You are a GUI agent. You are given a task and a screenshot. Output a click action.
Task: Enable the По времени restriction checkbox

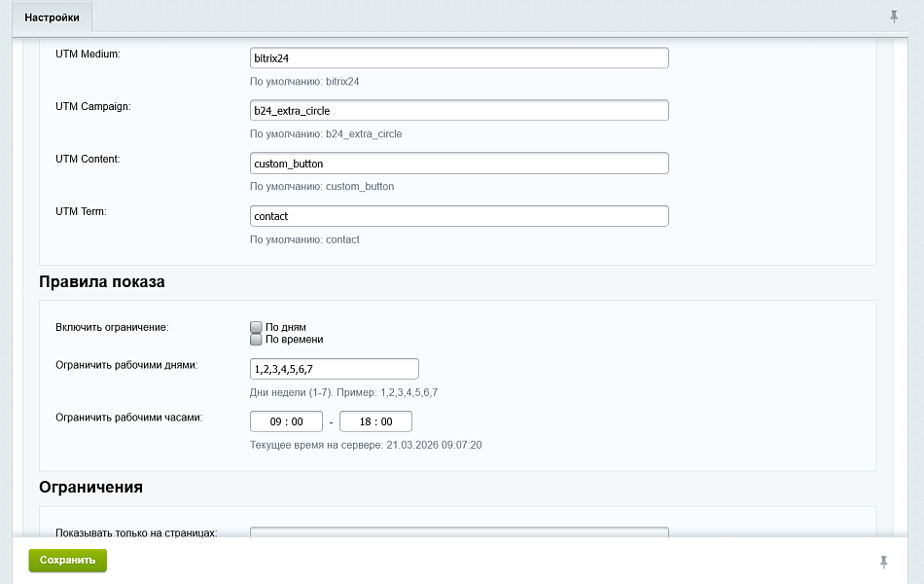pyautogui.click(x=256, y=340)
